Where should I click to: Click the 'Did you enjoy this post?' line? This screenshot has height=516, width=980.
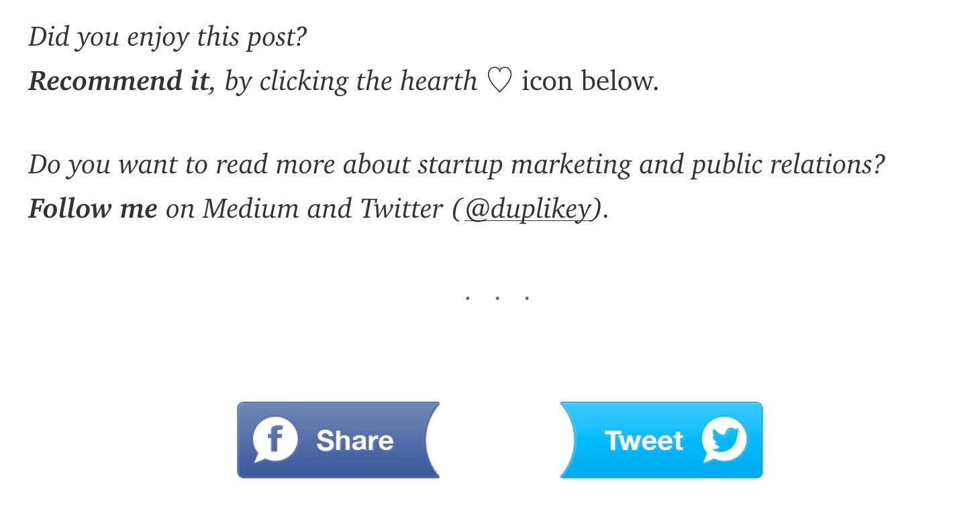coord(166,36)
